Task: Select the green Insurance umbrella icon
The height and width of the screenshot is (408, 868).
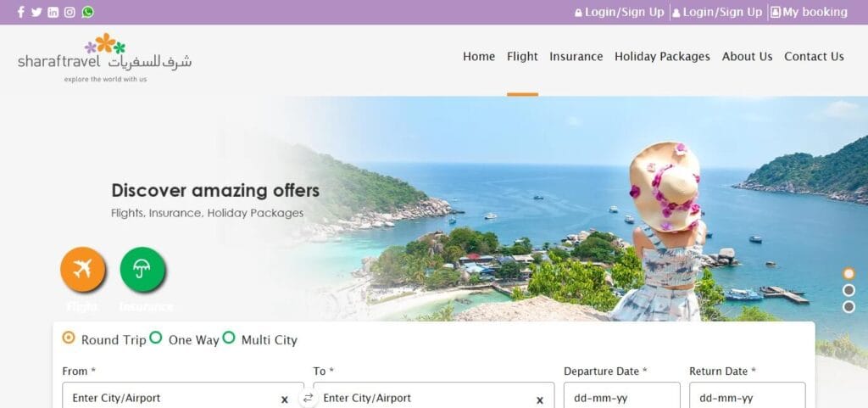Action: (142, 270)
